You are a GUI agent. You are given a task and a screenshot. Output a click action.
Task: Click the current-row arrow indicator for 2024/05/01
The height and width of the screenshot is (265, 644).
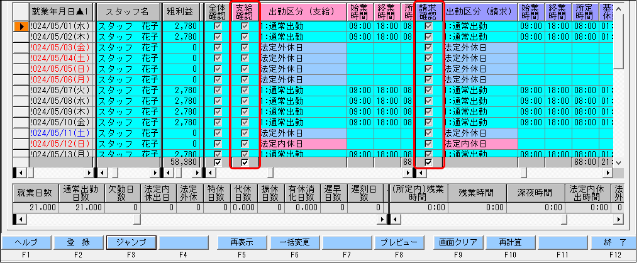[21, 26]
